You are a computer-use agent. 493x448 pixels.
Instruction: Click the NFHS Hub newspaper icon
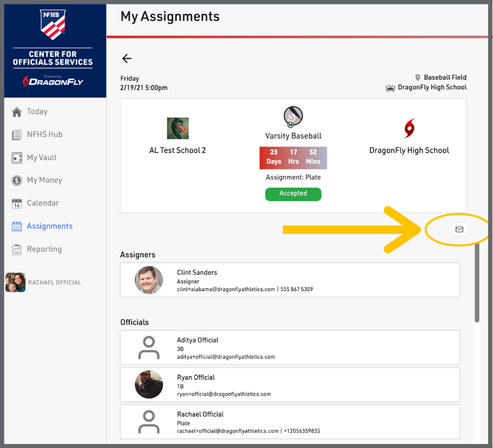click(17, 135)
